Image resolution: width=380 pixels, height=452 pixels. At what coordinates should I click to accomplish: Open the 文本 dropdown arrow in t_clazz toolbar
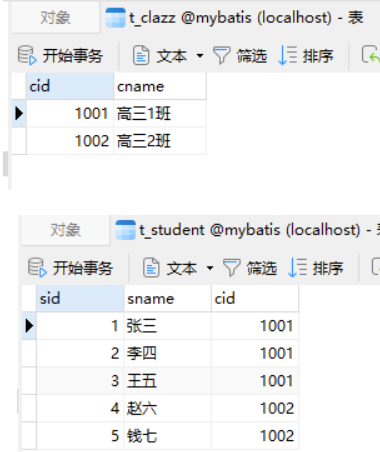[200, 55]
